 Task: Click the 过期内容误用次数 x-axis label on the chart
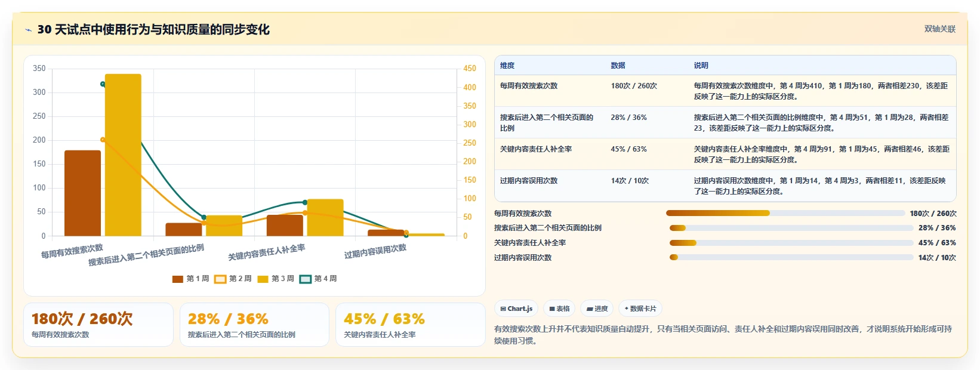(x=375, y=251)
